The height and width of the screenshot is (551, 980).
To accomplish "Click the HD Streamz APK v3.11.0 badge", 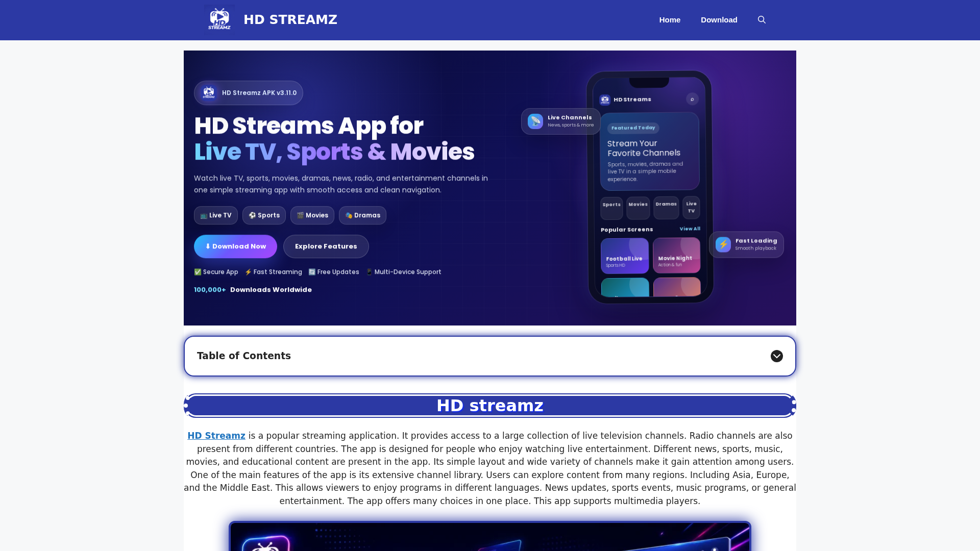I will click(x=249, y=93).
